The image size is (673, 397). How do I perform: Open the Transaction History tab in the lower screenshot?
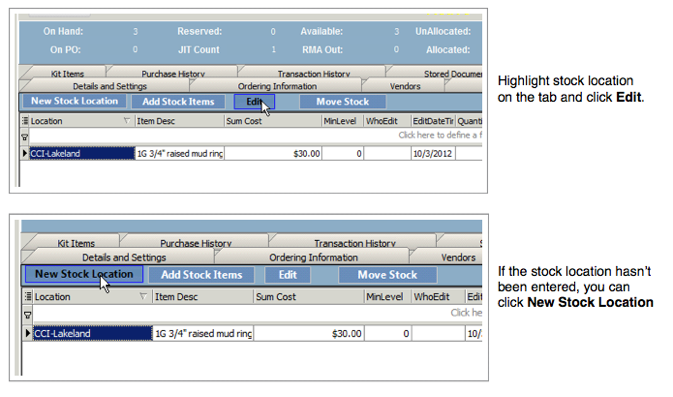point(355,243)
